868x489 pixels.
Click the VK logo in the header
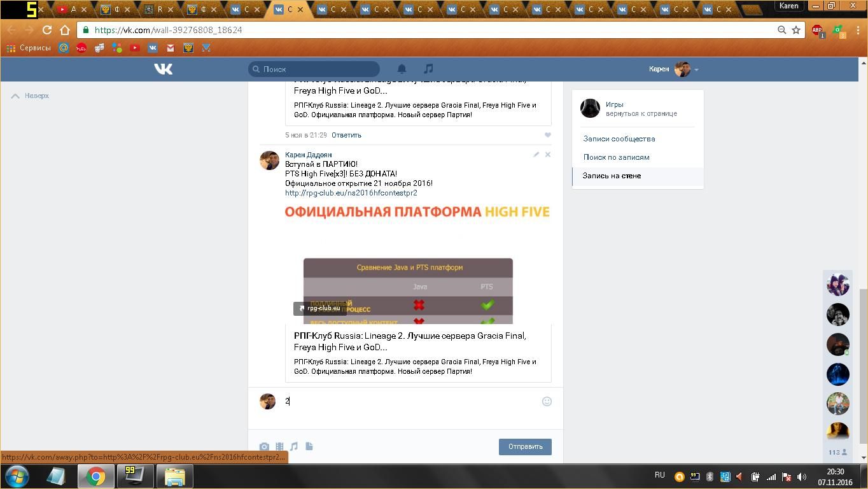click(163, 69)
